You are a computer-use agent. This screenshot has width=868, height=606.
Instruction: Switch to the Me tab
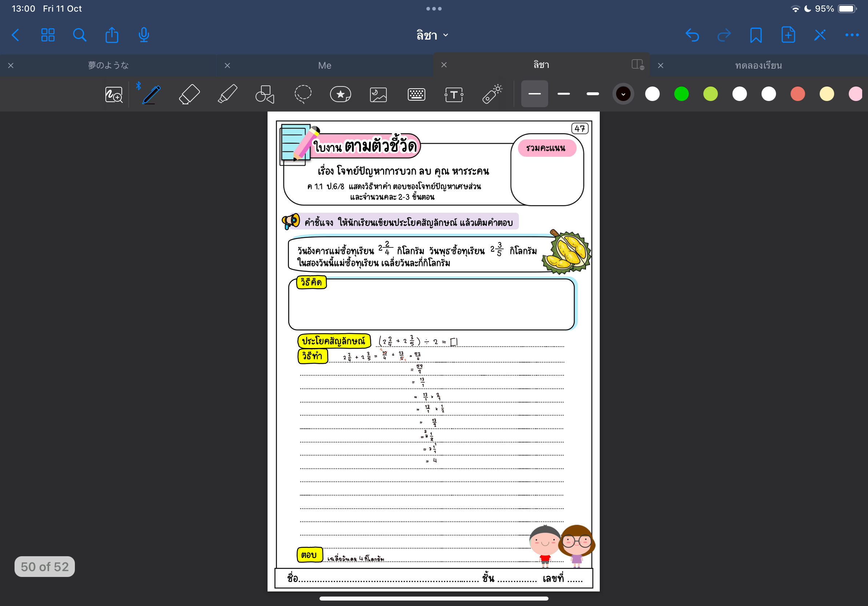(x=324, y=65)
